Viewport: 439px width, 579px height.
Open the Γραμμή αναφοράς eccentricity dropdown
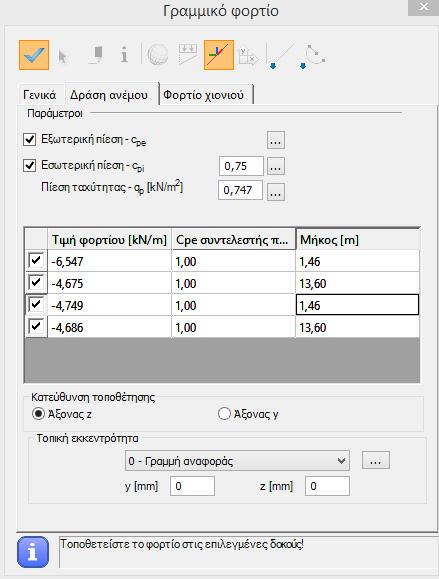pos(237,461)
